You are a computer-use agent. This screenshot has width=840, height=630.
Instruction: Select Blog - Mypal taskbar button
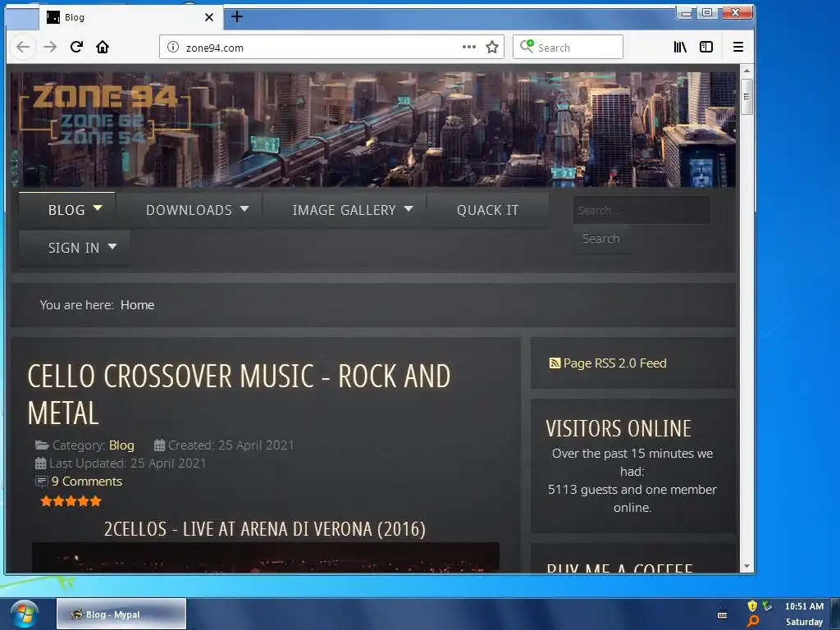pos(121,614)
